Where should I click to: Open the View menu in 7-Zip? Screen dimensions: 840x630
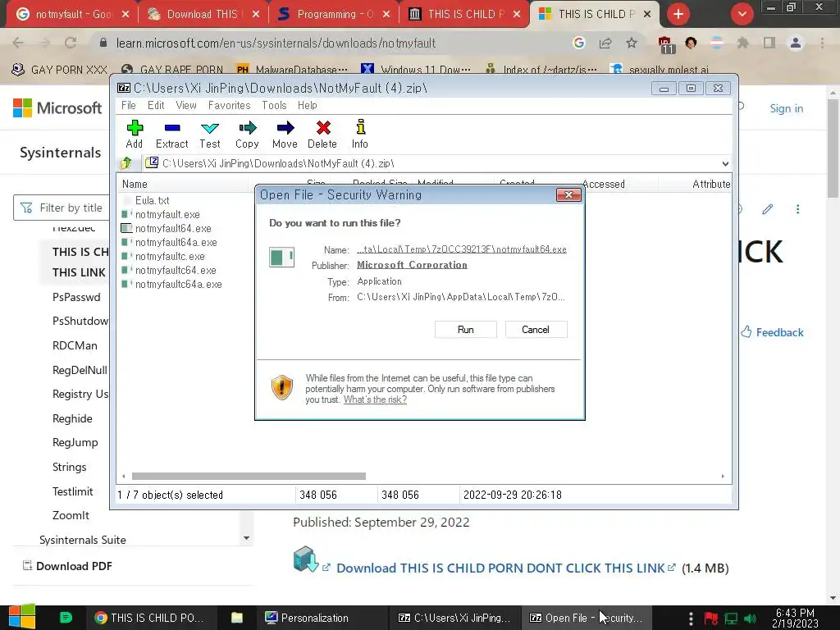186,105
